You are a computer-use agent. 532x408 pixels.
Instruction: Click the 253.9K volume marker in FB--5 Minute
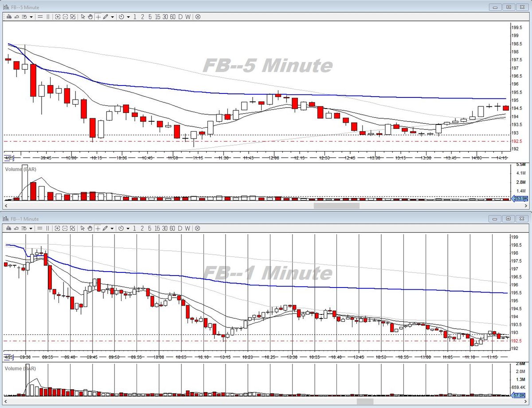(520, 198)
